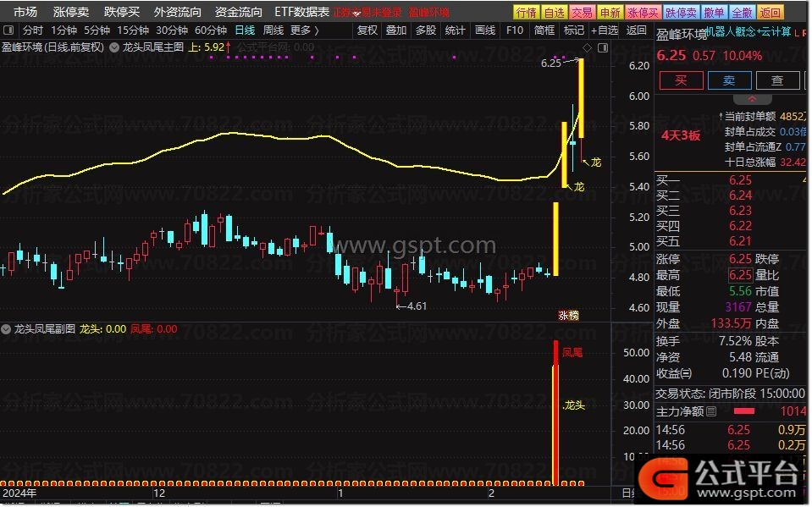Screen dimensions: 812x507
Task: Click the yellow 自选 button in the colored row
Action: pyautogui.click(x=555, y=12)
